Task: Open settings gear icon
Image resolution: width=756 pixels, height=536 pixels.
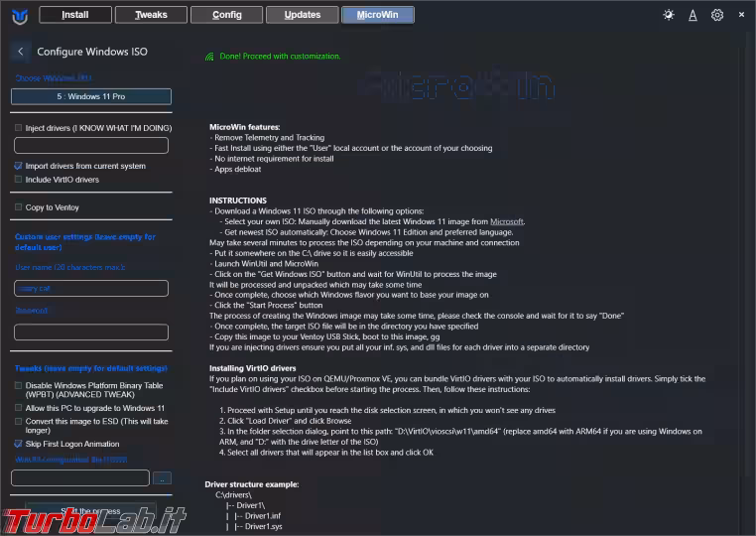Action: [x=717, y=15]
